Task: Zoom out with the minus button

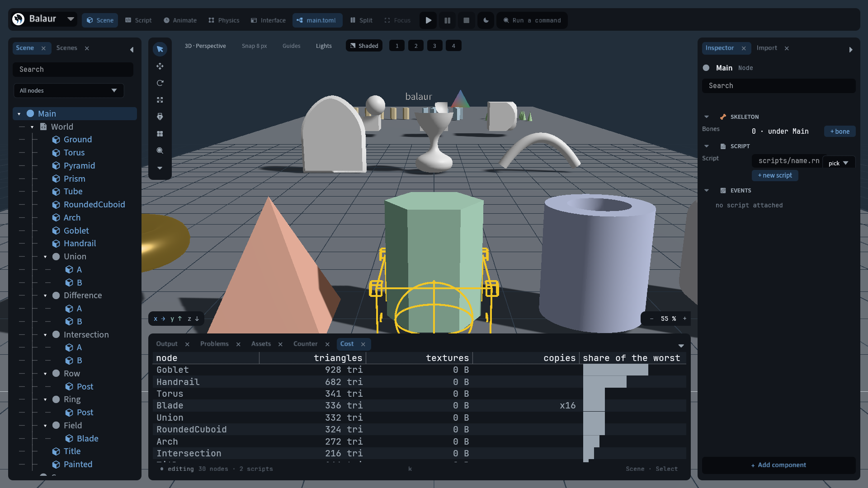Action: tap(651, 319)
